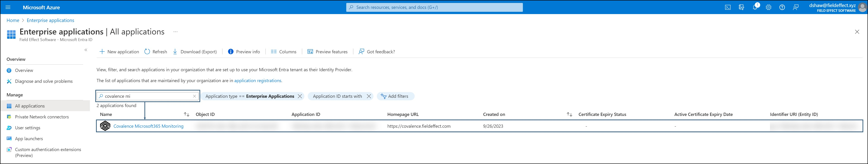Click the Enterprise applications grid icon
Image resolution: width=868 pixels, height=164 pixels.
click(11, 34)
